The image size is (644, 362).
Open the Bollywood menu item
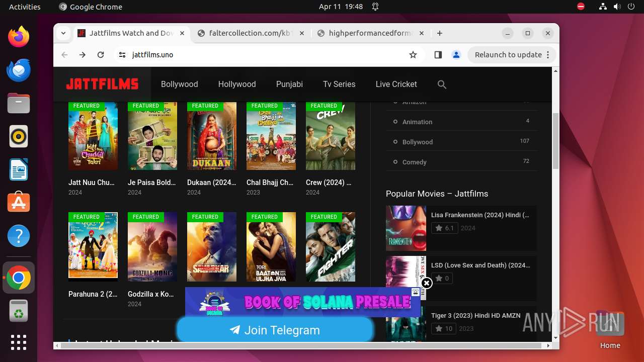[x=179, y=84]
